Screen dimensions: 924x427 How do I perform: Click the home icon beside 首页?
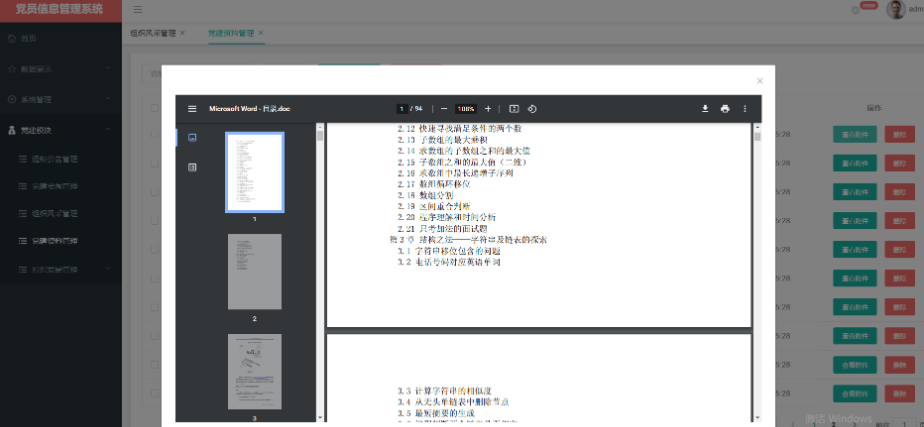tap(12, 38)
